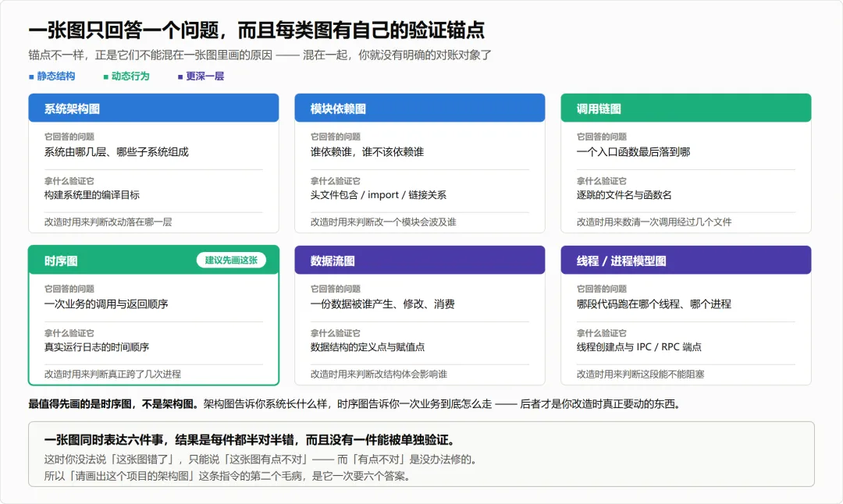Viewport: 843px width, 504px height.
Task: Click the blue 静态结构 legend square
Action: pyautogui.click(x=31, y=76)
